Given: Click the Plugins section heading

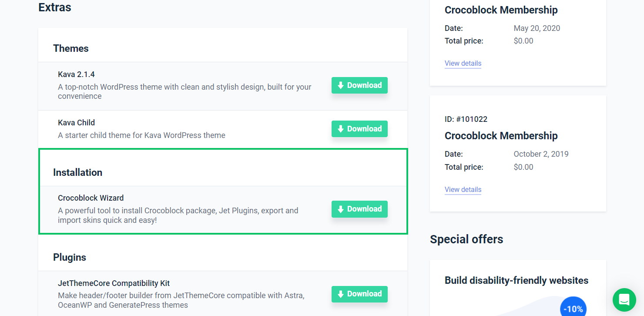Looking at the screenshot, I should click(x=70, y=257).
